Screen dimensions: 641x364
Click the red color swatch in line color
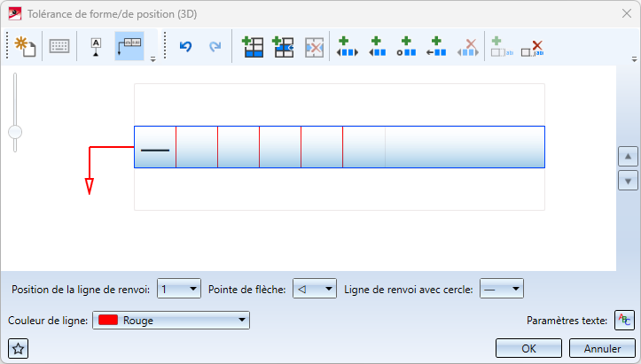108,320
